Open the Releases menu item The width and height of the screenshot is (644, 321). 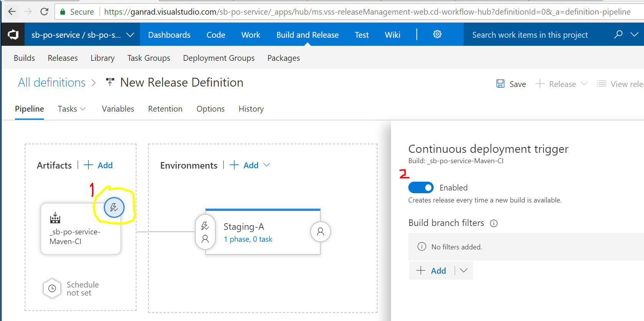[63, 58]
